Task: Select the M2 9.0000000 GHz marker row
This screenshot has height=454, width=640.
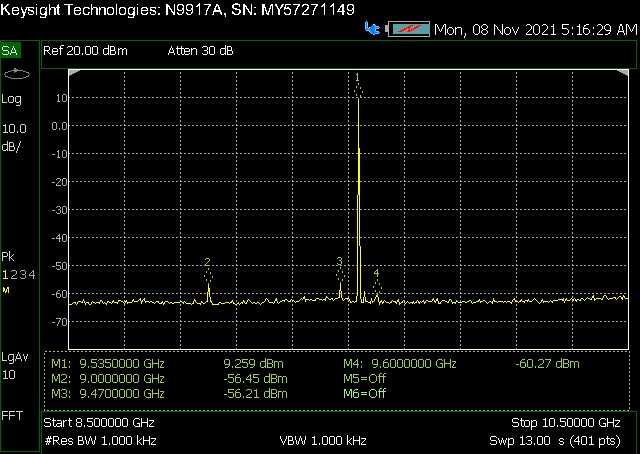Action: click(108, 379)
